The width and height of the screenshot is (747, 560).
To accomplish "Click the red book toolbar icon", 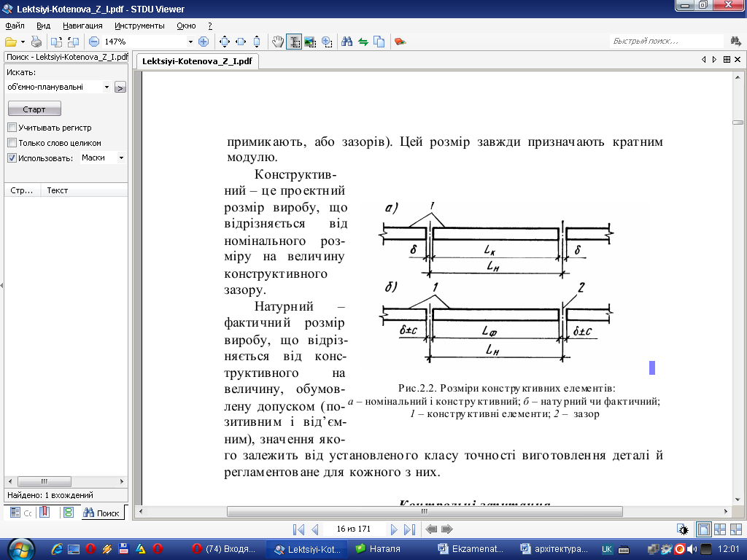I will point(400,42).
